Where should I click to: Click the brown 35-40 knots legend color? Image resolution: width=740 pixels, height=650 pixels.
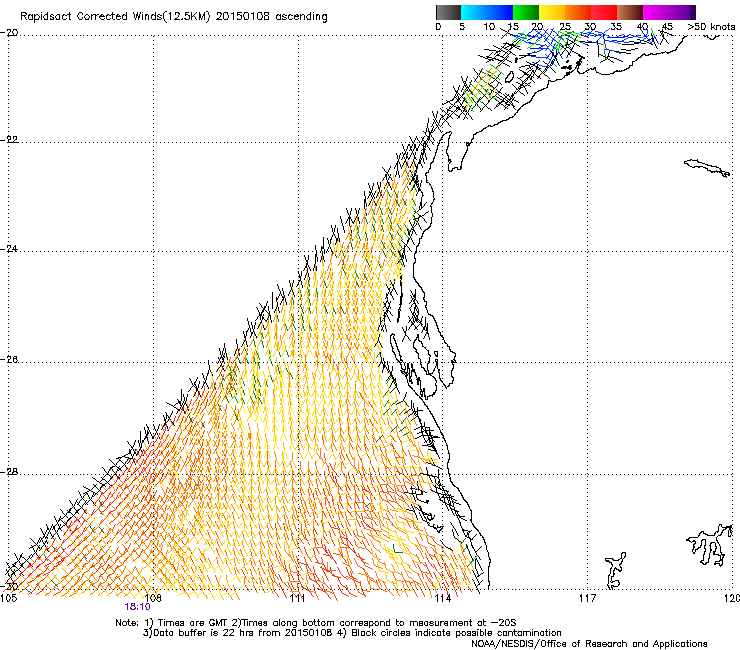click(x=630, y=12)
